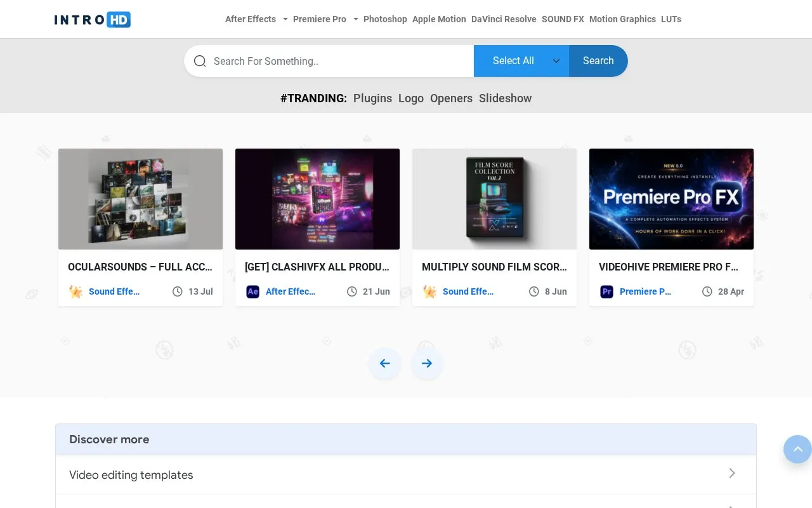Open the Premiere Pro nav item
The height and width of the screenshot is (508, 812).
320,19
